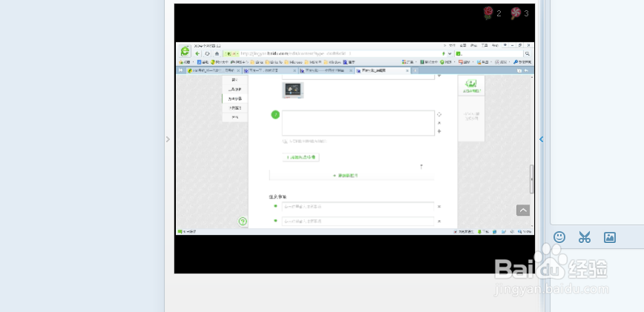Send a lollipop gift in chat window
The width and height of the screenshot is (644, 312).
click(x=516, y=13)
